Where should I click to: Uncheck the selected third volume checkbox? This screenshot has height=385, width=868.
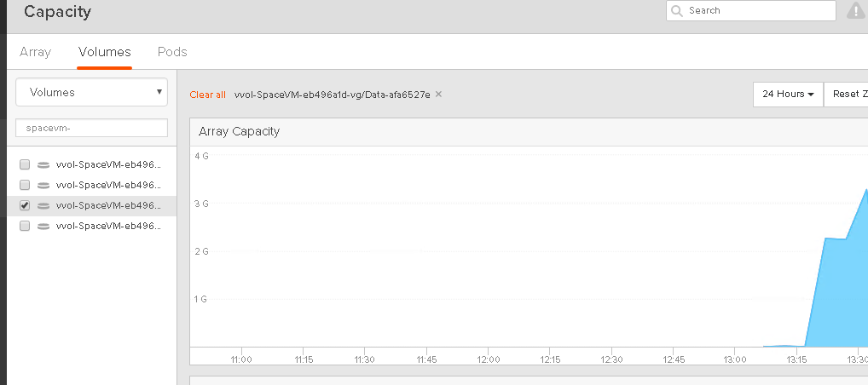tap(25, 205)
